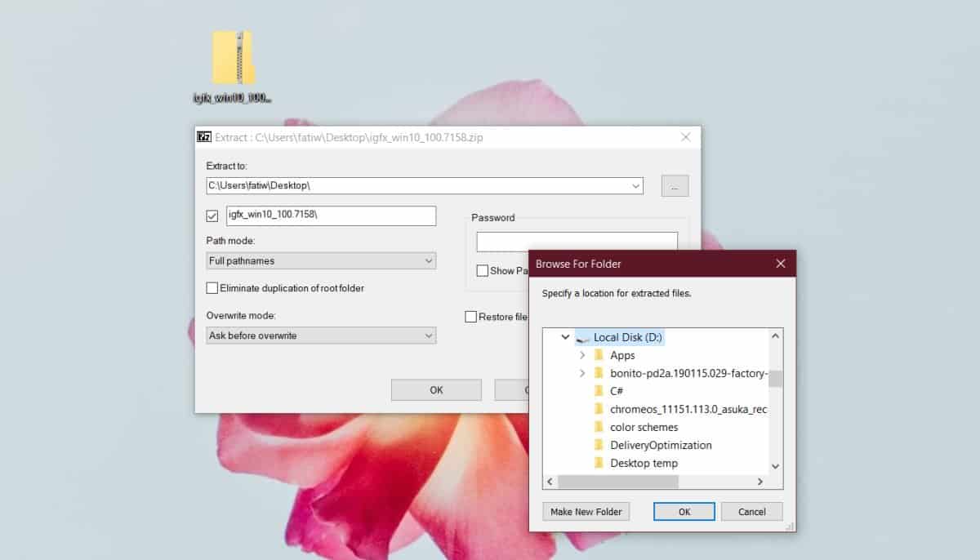Select the DeliveryOptimization folder icon
This screenshot has height=560, width=980.
(x=599, y=445)
